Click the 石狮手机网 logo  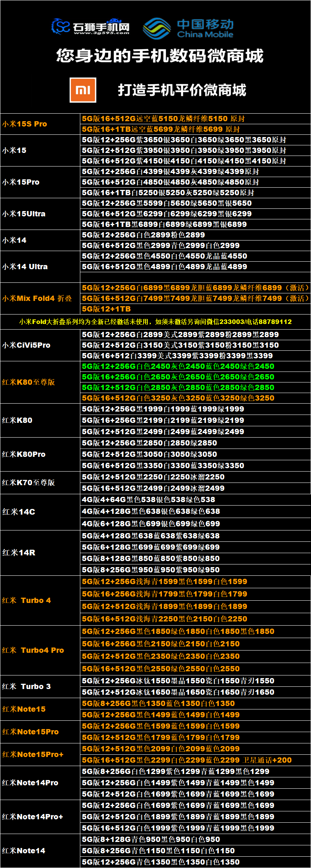(x=90, y=27)
